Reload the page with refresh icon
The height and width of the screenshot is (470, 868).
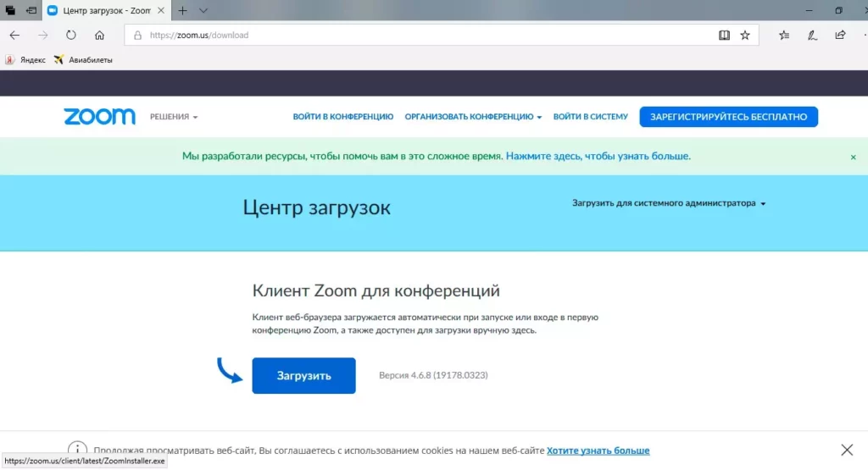point(71,35)
